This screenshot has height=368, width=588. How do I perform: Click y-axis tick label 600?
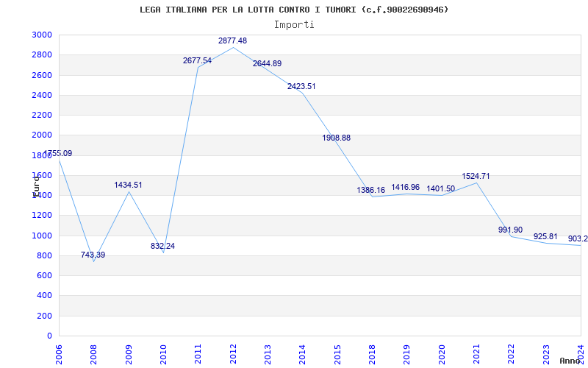click(x=45, y=275)
